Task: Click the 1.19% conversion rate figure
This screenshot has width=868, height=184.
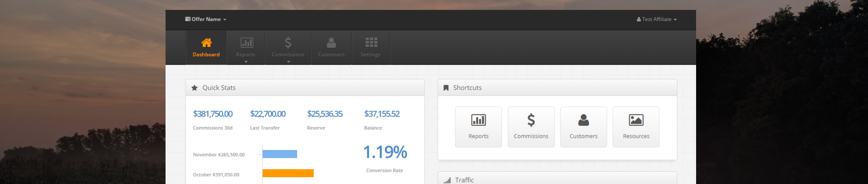Action: 385,152
